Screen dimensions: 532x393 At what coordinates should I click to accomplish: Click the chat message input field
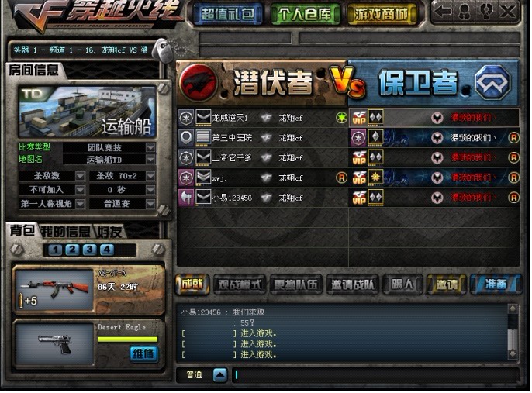pyautogui.click(x=375, y=375)
